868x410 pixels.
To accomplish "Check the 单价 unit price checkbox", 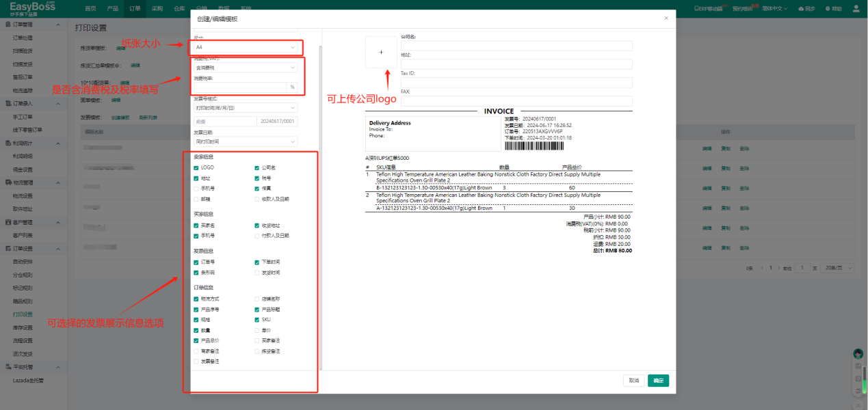I will pyautogui.click(x=257, y=330).
